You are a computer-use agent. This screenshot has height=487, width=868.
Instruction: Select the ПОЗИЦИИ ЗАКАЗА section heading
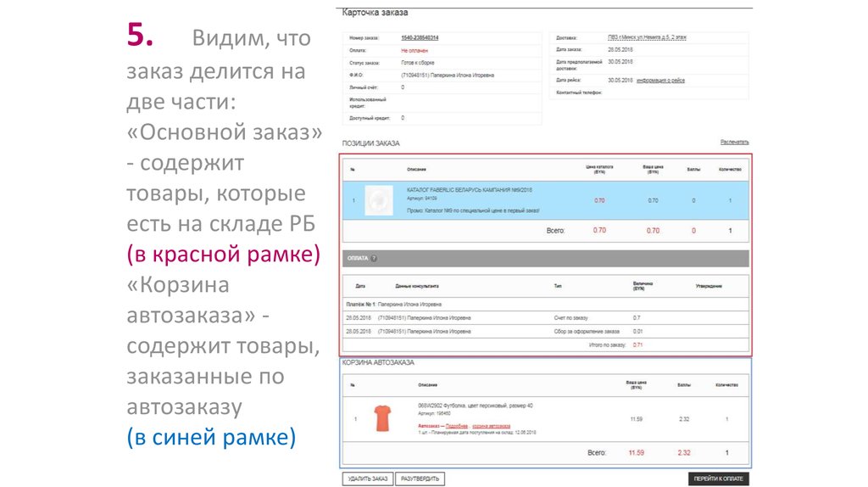(371, 143)
